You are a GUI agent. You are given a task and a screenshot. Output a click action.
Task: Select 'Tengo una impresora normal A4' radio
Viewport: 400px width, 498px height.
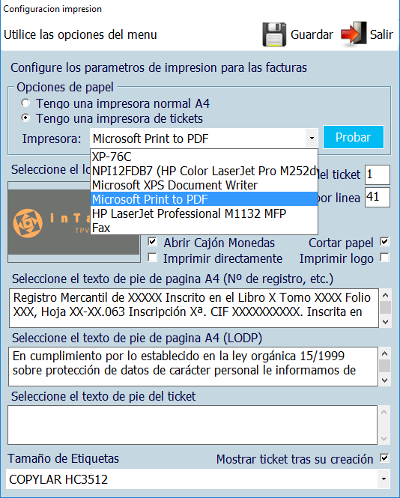(x=25, y=103)
